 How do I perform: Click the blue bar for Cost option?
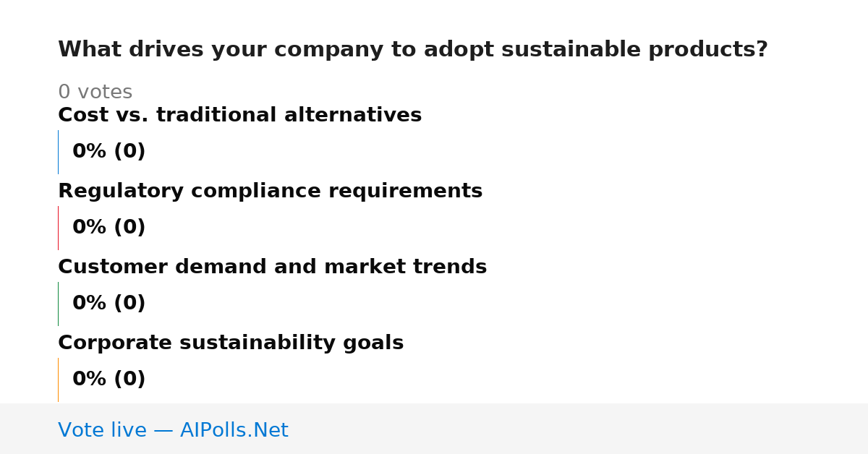pyautogui.click(x=59, y=152)
